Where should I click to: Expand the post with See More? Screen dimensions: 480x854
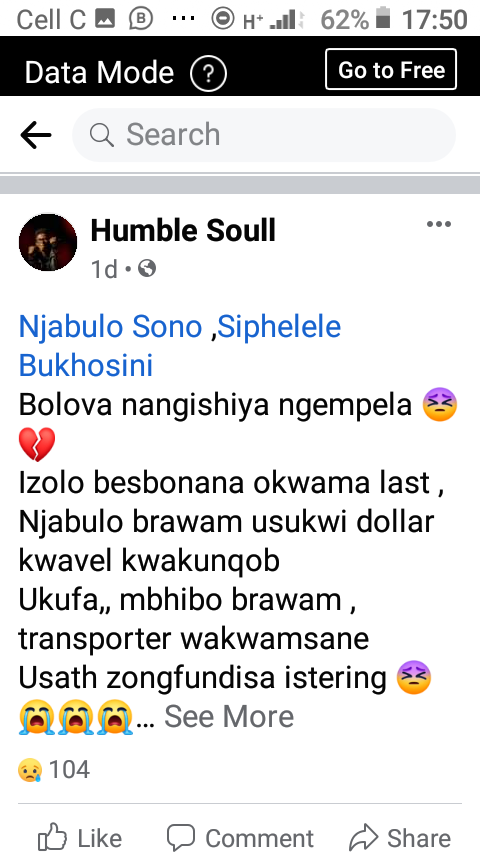229,716
